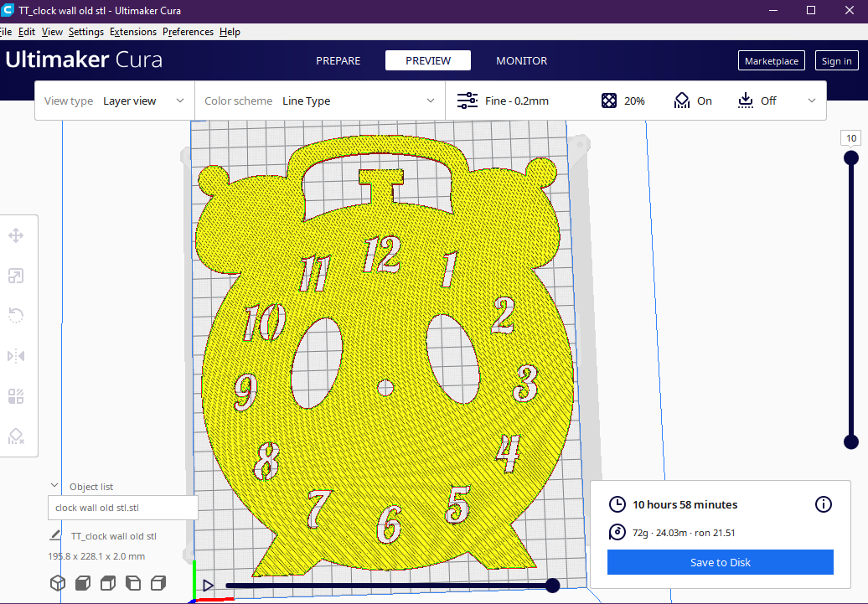Select the Rotate tool in left toolbar

coord(16,316)
